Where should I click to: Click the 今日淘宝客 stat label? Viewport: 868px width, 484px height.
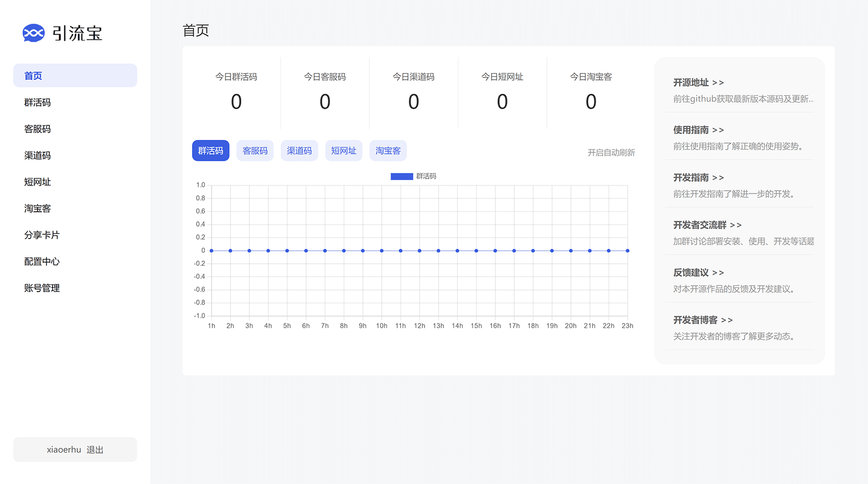click(x=591, y=77)
